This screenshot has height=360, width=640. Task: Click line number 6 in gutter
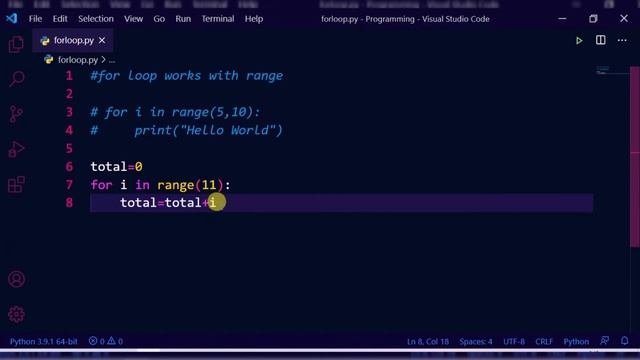pyautogui.click(x=69, y=167)
